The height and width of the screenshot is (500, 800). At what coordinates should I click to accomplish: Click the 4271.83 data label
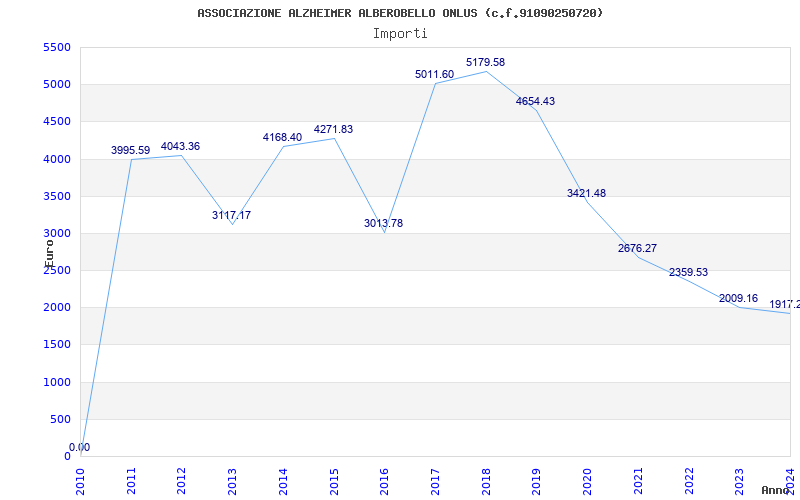tap(333, 130)
